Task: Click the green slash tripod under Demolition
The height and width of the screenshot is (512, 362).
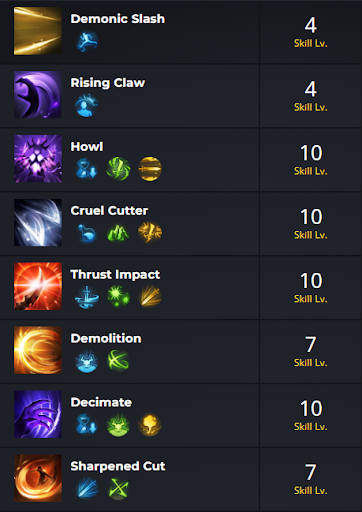Action: (118, 360)
